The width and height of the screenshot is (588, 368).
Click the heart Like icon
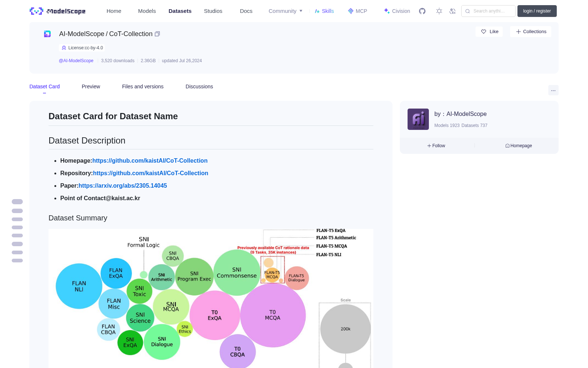[x=484, y=32]
